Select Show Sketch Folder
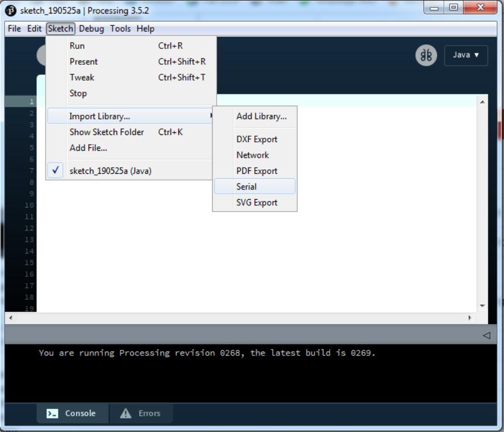Viewport: 504px width, 432px height. tap(129, 132)
